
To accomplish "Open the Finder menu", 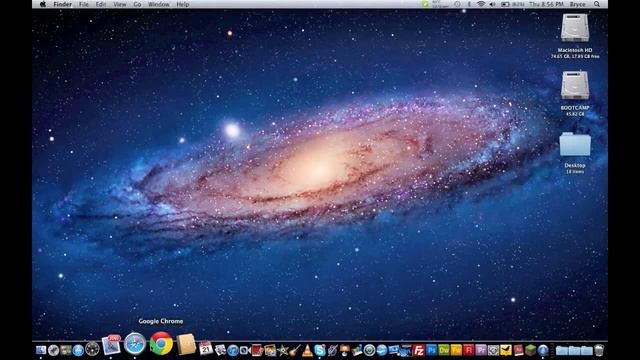I will [x=62, y=4].
